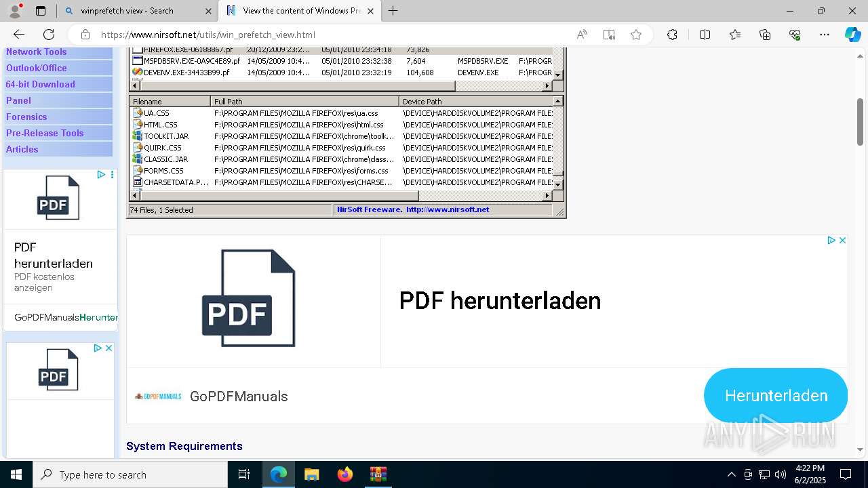Open Browser essentials heart icon
Image resolution: width=868 pixels, height=488 pixels.
coord(795,35)
